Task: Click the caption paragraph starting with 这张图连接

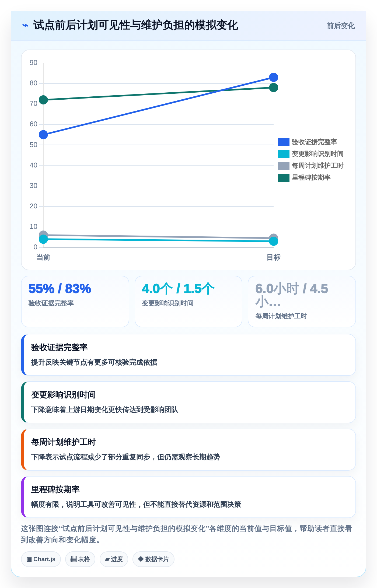Action: tap(186, 534)
